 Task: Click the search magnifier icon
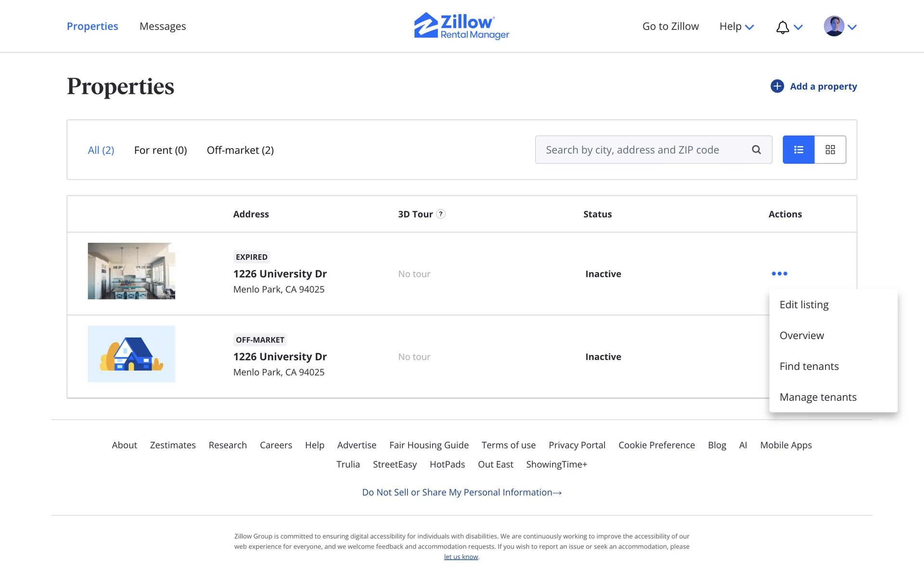[x=757, y=150]
